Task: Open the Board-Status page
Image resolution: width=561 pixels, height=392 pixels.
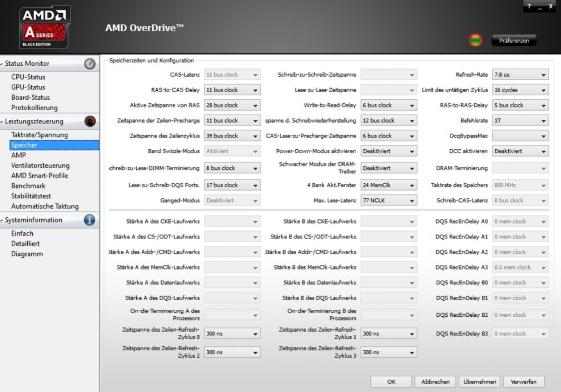Action: (x=30, y=98)
